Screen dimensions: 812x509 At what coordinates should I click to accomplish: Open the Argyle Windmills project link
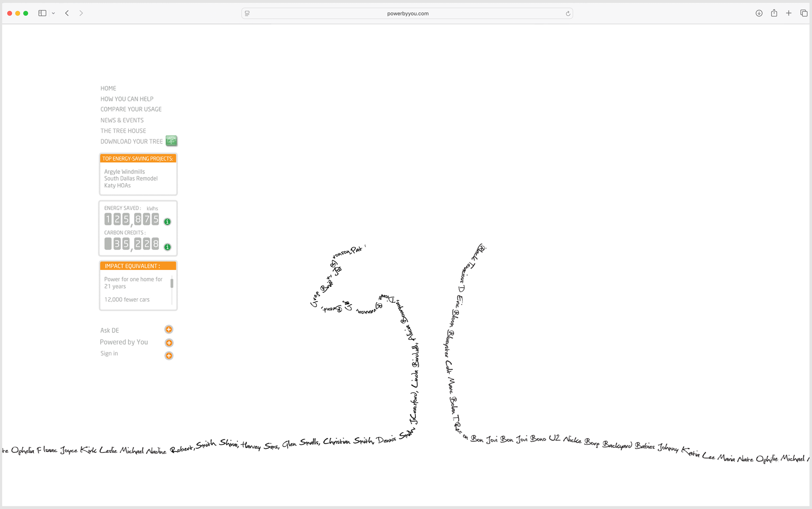(x=124, y=171)
